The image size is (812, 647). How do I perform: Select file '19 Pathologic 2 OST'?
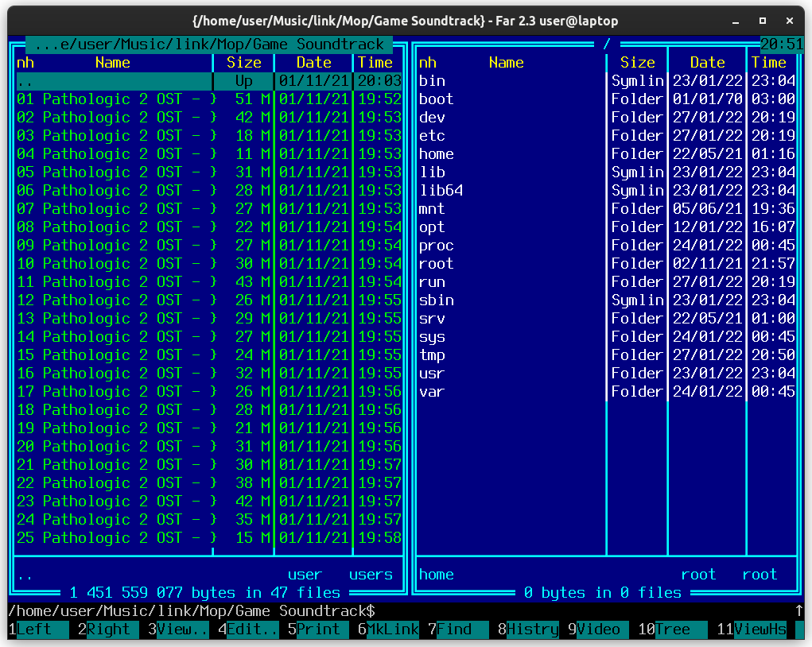tap(209, 428)
